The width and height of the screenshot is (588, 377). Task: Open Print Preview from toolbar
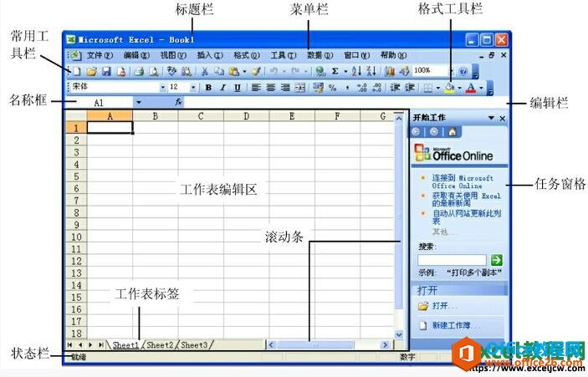tap(154, 71)
